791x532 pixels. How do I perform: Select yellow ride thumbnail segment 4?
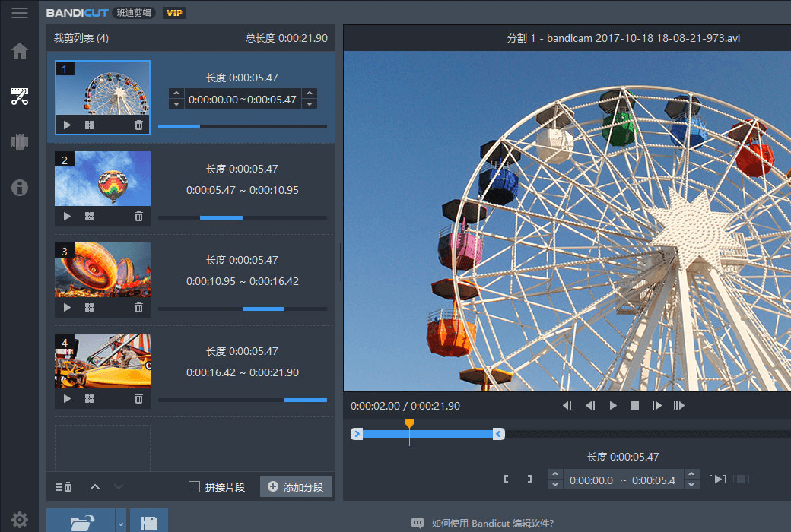(x=103, y=361)
